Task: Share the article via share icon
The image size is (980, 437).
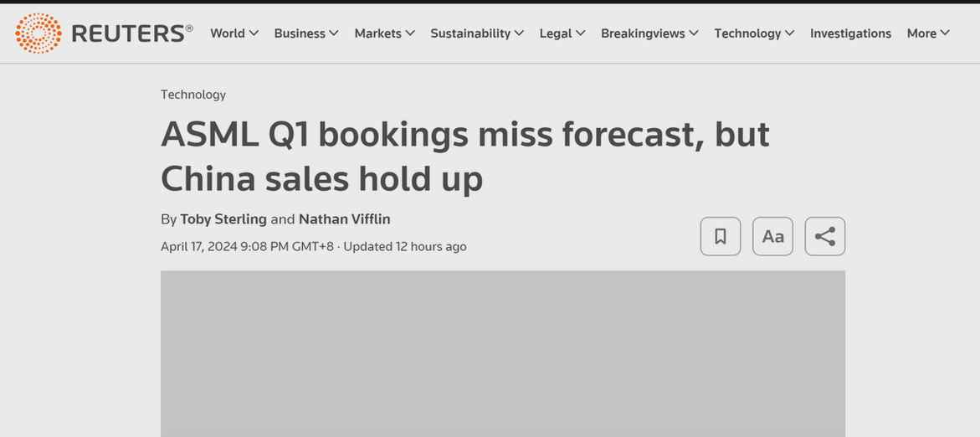Action: pyautogui.click(x=825, y=236)
